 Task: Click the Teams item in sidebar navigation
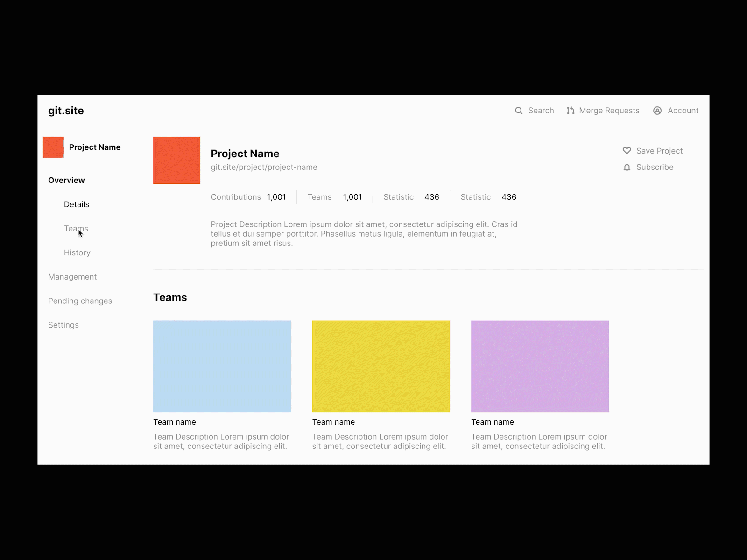[76, 229]
